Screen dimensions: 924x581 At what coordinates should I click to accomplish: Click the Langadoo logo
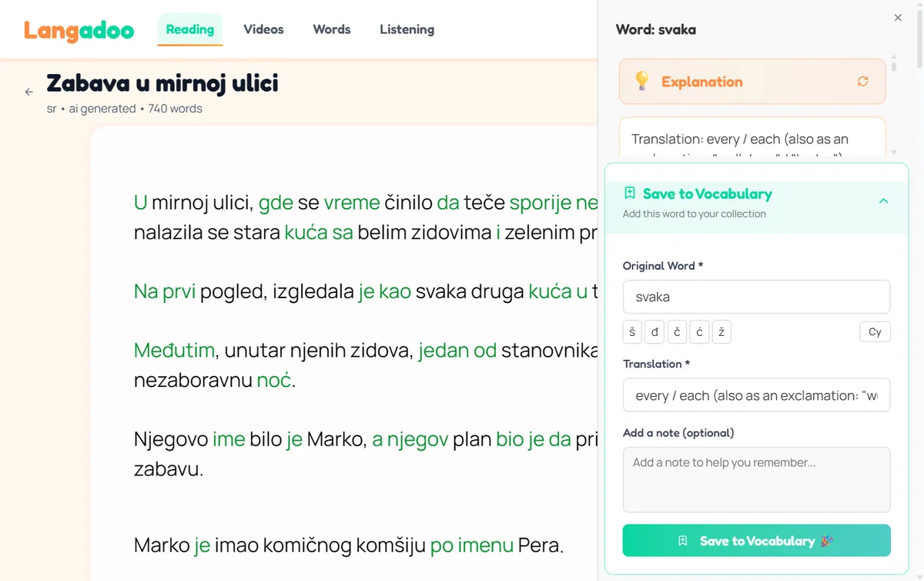coord(78,30)
